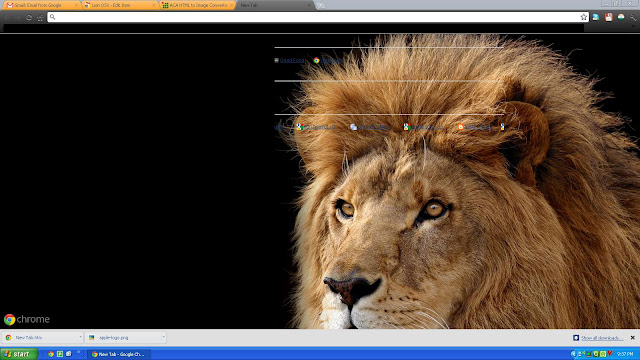640x360 pixels.
Task: Open the wrench settings menu
Action: pyautogui.click(x=633, y=17)
